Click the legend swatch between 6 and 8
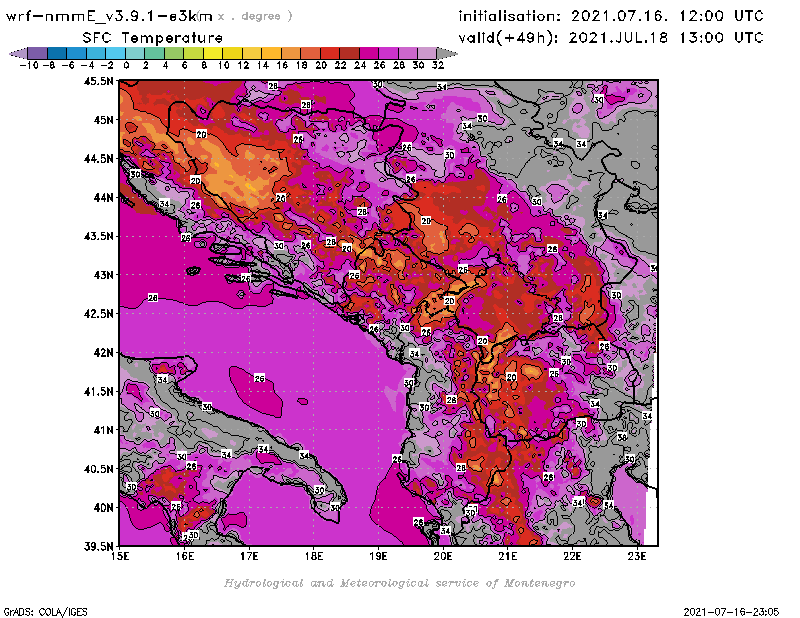Screen dimensions: 800x618 [193, 53]
